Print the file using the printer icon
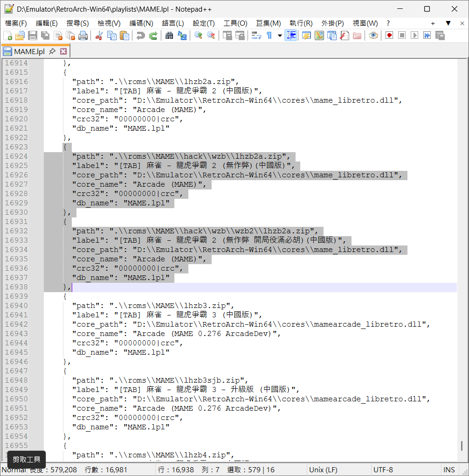 click(83, 35)
